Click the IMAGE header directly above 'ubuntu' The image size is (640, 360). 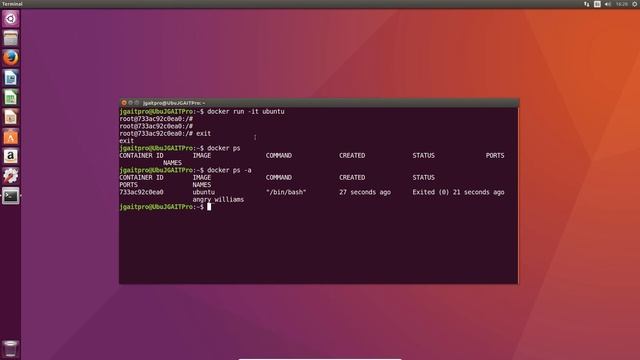(202, 178)
